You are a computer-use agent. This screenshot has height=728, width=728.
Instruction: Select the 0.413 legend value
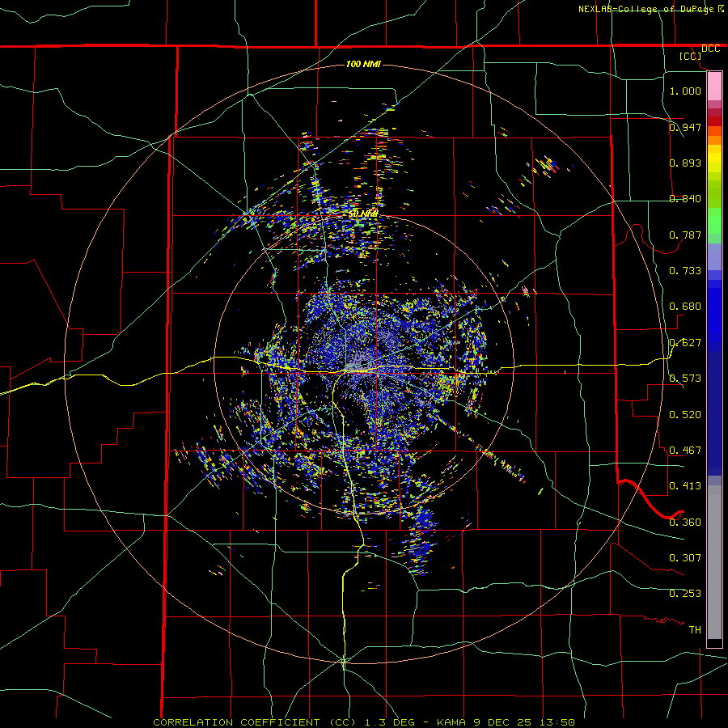685,486
